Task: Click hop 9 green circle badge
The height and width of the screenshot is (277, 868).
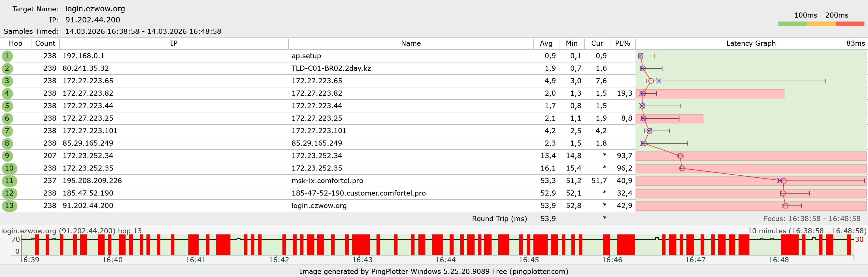Action: (x=7, y=156)
